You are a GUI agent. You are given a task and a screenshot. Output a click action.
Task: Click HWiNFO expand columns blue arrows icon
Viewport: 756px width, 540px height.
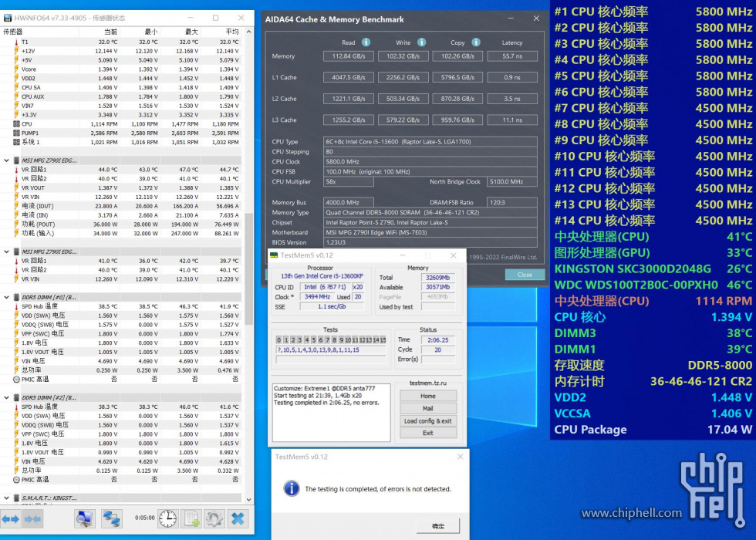coord(10,519)
